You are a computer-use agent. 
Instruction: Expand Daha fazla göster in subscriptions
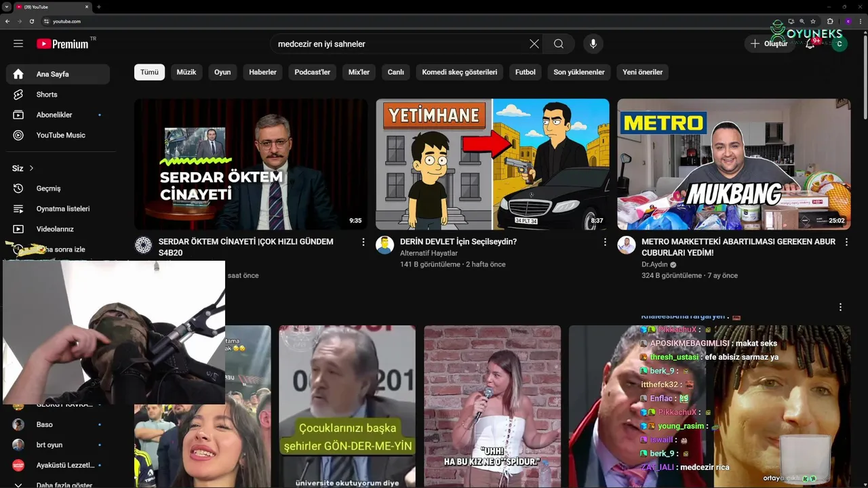point(58,484)
